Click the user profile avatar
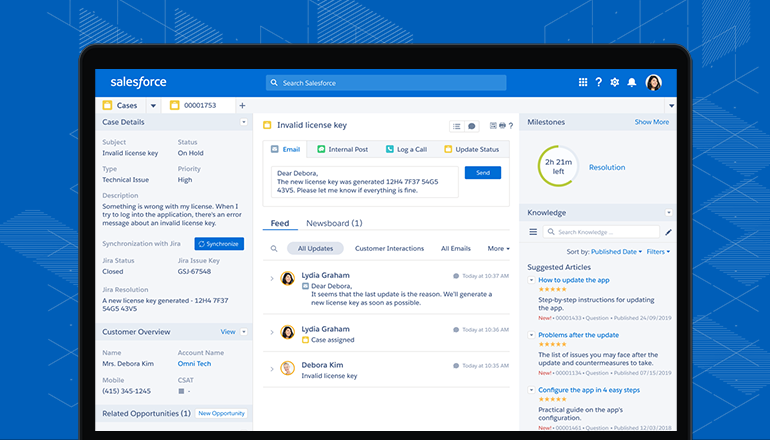770x440 pixels. click(654, 83)
